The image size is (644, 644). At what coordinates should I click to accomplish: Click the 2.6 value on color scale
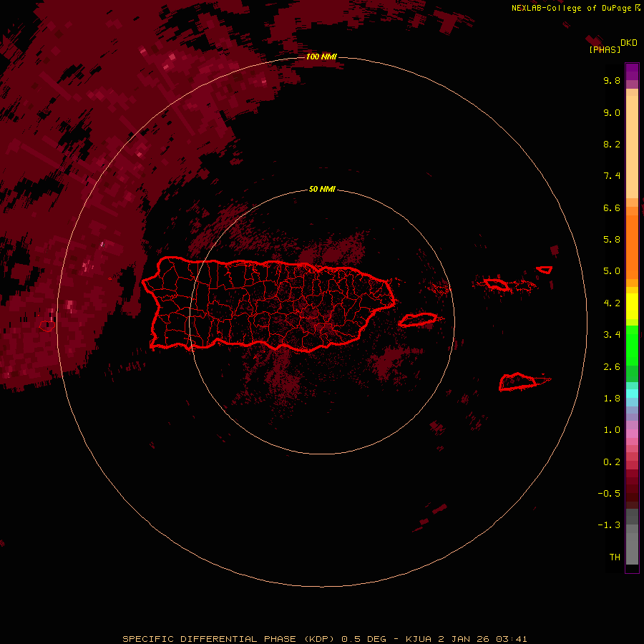(x=612, y=367)
